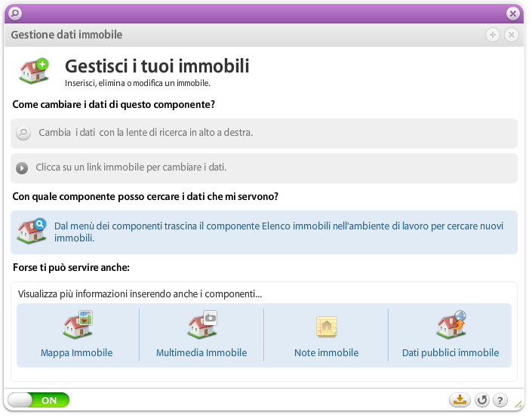Open the Mappa Immobile link

coord(77,353)
